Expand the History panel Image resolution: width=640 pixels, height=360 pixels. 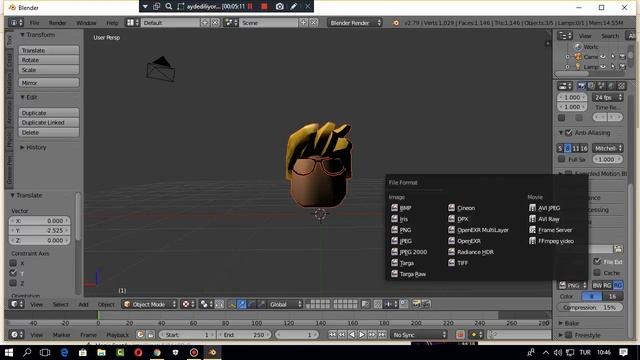23,147
